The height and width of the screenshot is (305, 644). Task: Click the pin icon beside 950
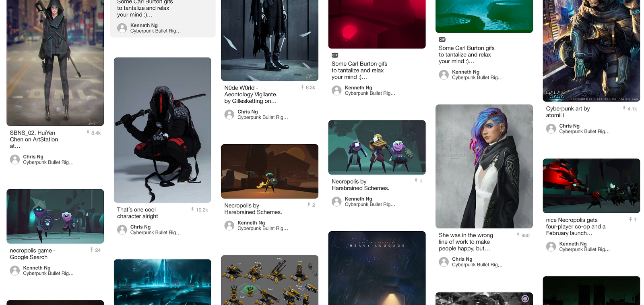pyautogui.click(x=518, y=235)
